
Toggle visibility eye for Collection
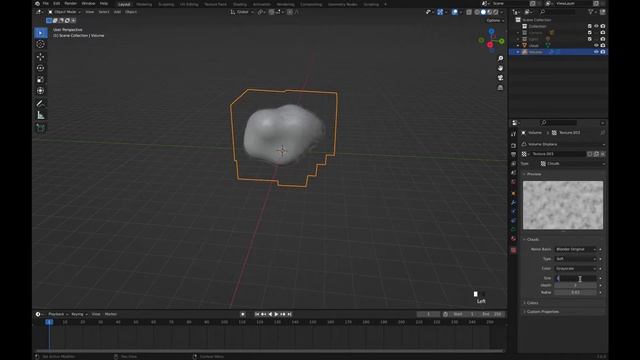coord(596,26)
